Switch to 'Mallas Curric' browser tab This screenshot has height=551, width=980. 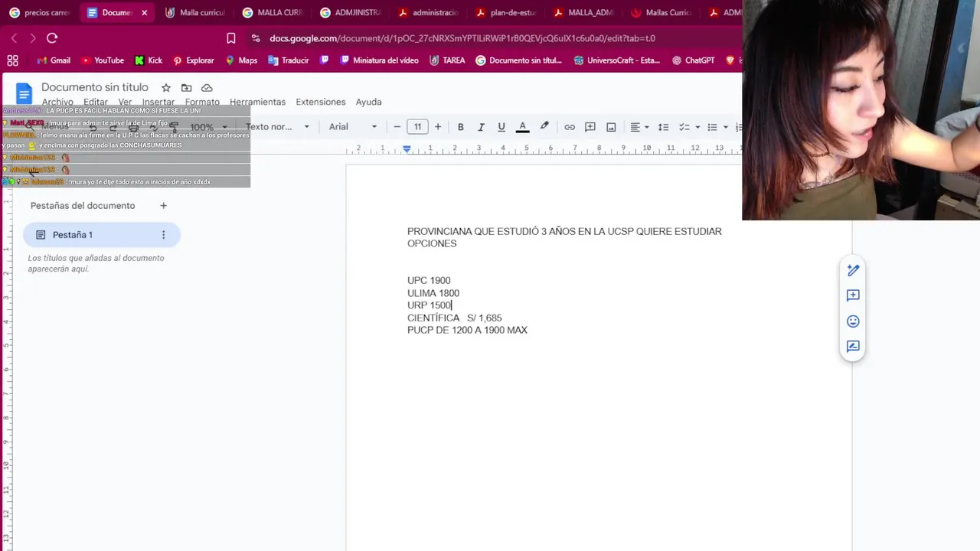point(663,12)
